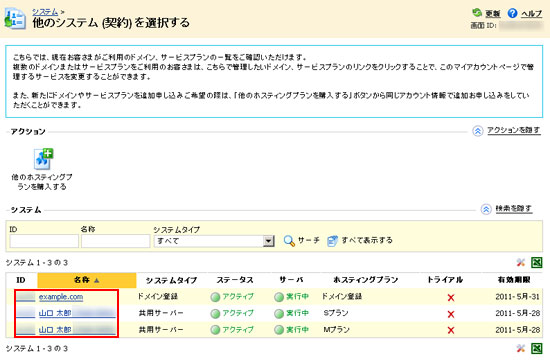Click アクティブ status icon in Mプラン row

215,330
